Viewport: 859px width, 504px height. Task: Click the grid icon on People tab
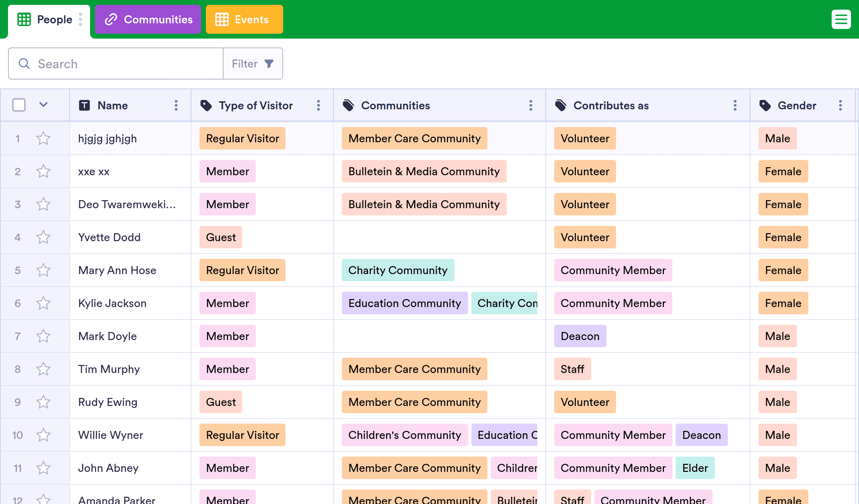point(24,19)
